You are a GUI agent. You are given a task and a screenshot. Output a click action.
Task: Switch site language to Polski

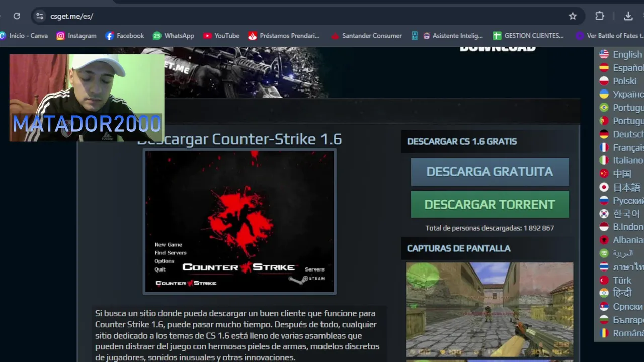618,81
